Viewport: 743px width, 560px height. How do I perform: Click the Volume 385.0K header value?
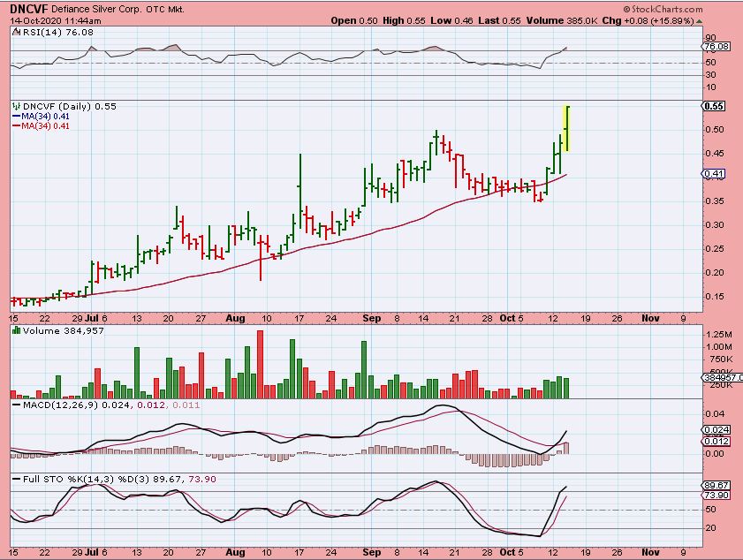tap(562, 21)
